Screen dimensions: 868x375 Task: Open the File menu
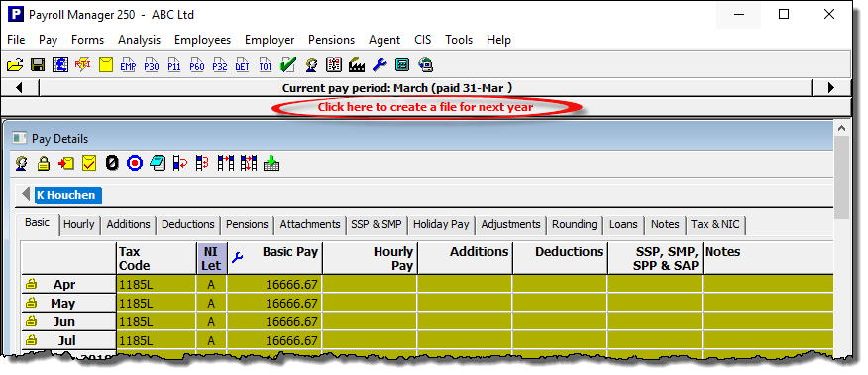(16, 40)
